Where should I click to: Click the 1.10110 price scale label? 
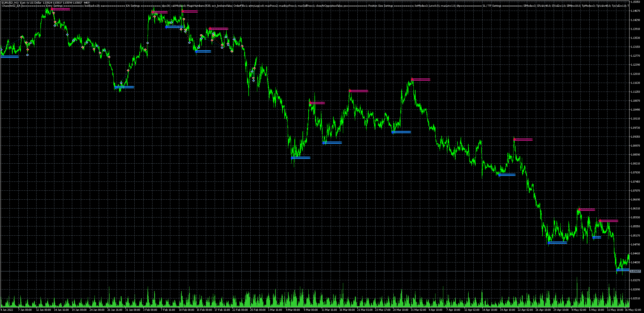pos(635,119)
